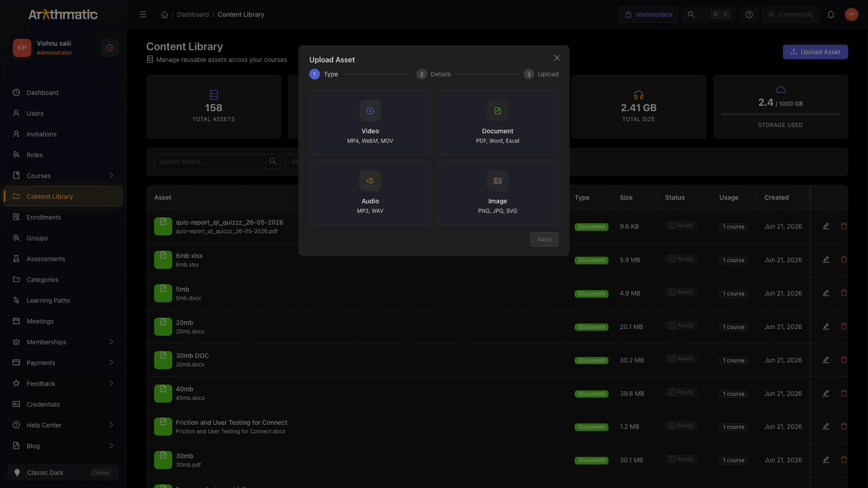Open Dashboard in sidebar
This screenshot has width=868, height=488.
pos(63,93)
